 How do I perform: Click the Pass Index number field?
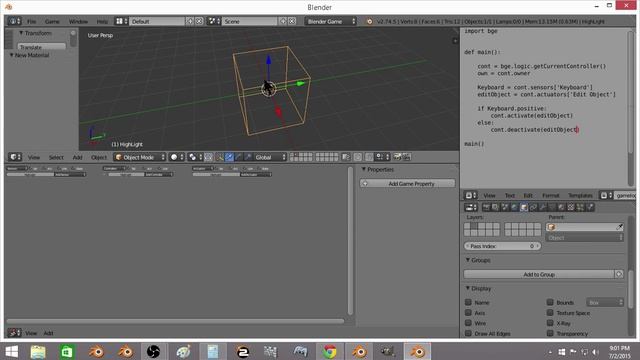click(x=503, y=246)
